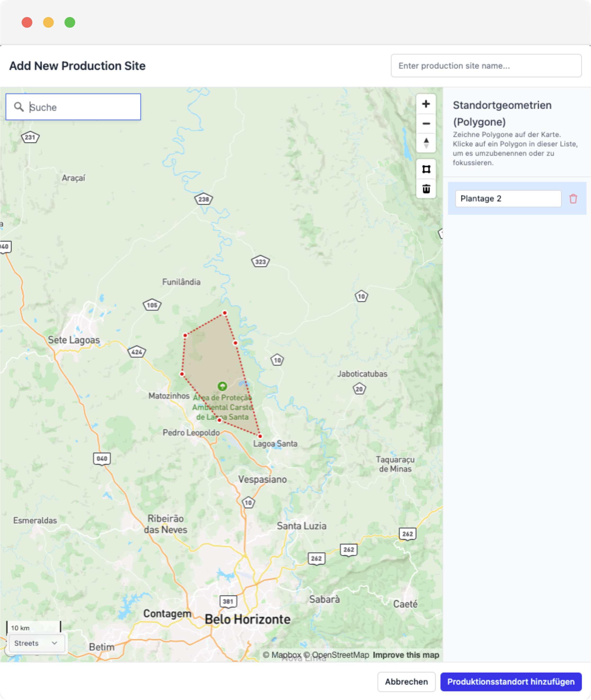
Task: Click the 10 km scale bar
Action: click(34, 627)
